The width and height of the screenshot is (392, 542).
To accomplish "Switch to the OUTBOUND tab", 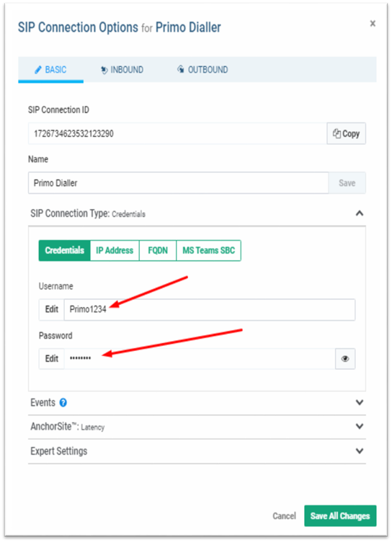I will click(202, 70).
